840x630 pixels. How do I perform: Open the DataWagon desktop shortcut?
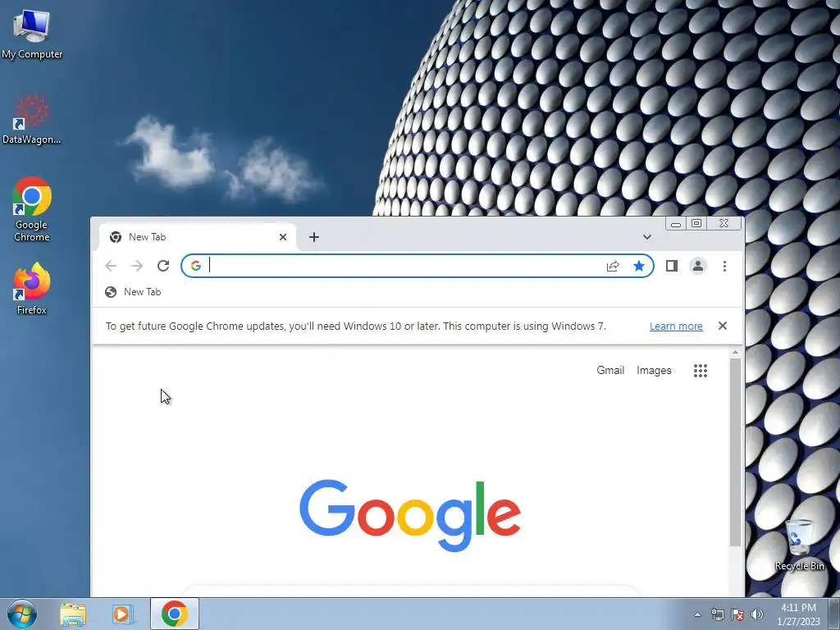pos(32,119)
